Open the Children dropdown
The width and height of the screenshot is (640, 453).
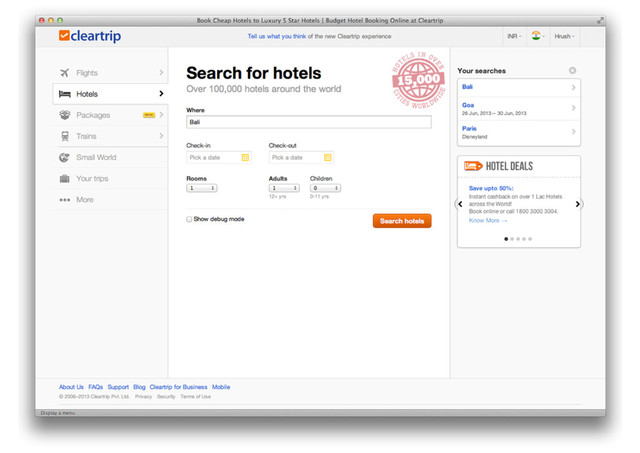point(325,188)
